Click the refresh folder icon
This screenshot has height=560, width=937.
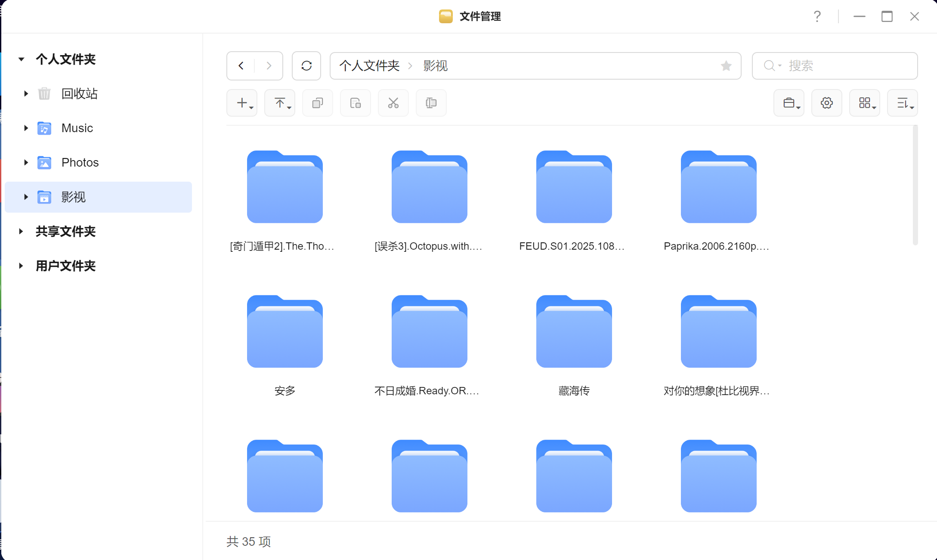[x=306, y=66]
